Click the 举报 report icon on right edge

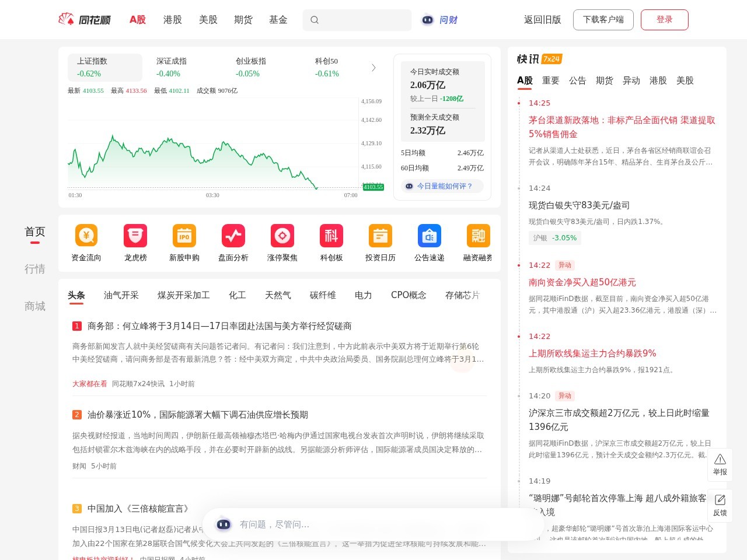(720, 464)
